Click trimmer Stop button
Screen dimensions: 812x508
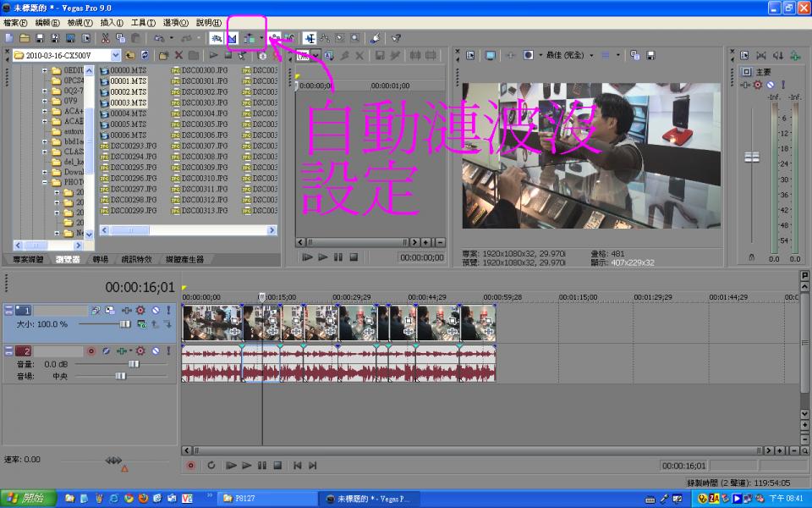[x=354, y=257]
